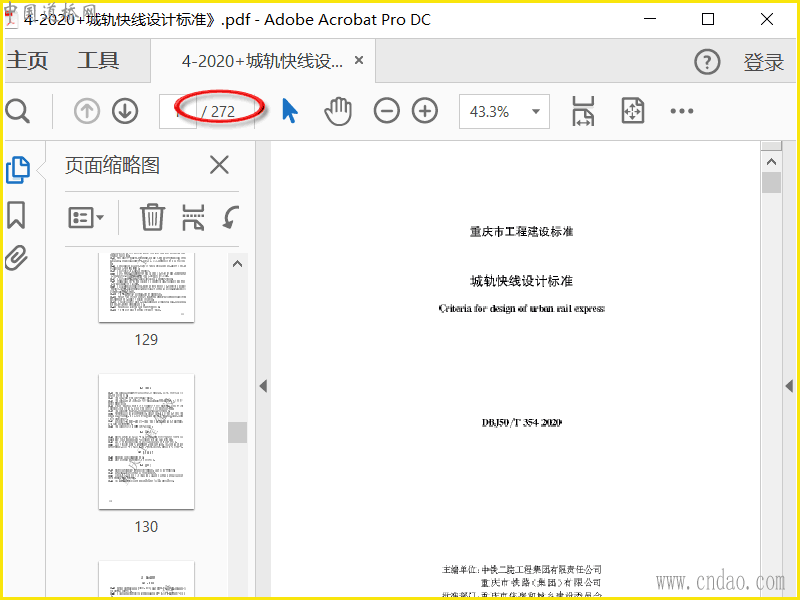Activate the selection arrow tool
The width and height of the screenshot is (800, 600).
point(290,111)
